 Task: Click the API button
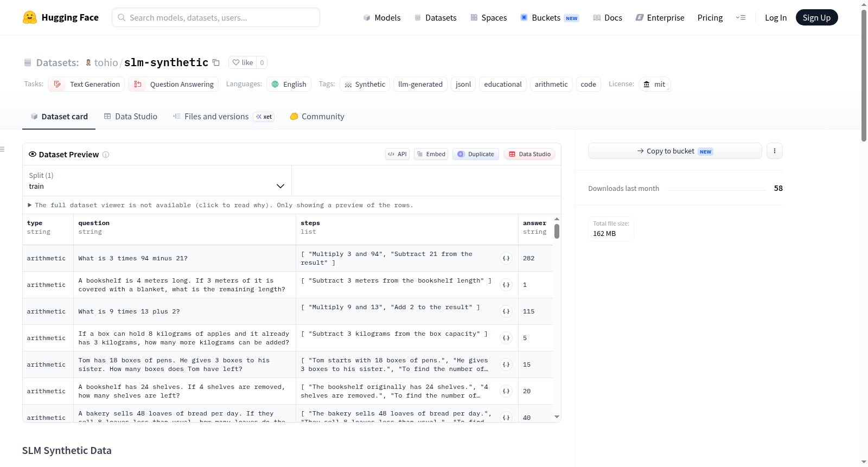point(397,154)
